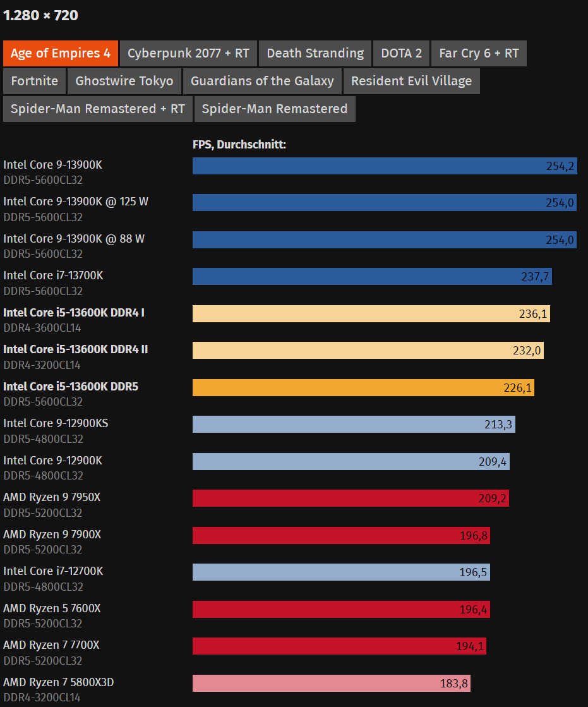The image size is (588, 707).
Task: Click the 196,8 bar for Ryzen 9 7900X
Action: point(341,536)
